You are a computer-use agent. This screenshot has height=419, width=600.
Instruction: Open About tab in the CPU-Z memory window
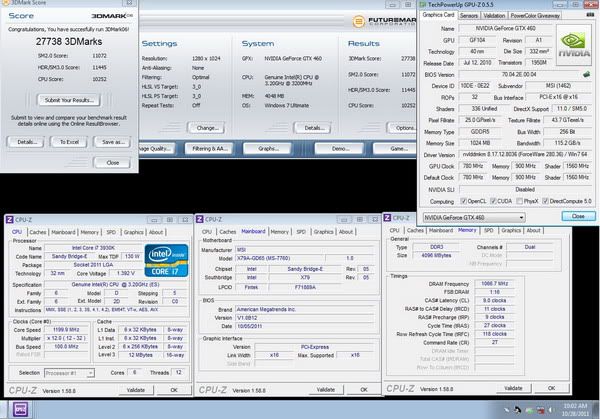pyautogui.click(x=533, y=230)
